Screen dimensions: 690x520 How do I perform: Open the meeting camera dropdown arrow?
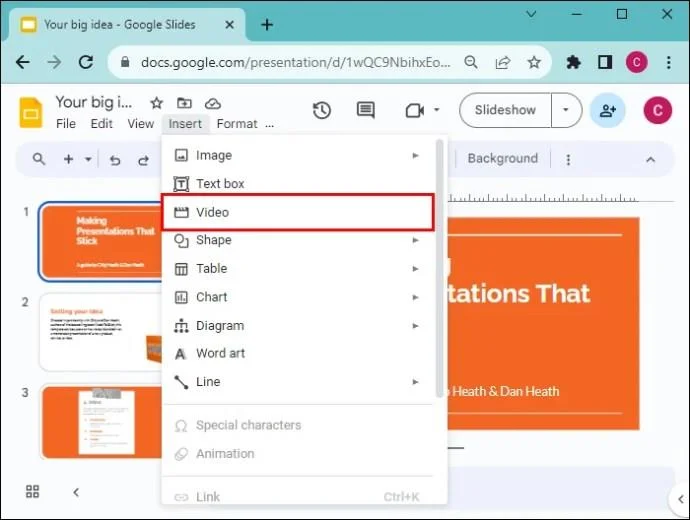click(437, 110)
